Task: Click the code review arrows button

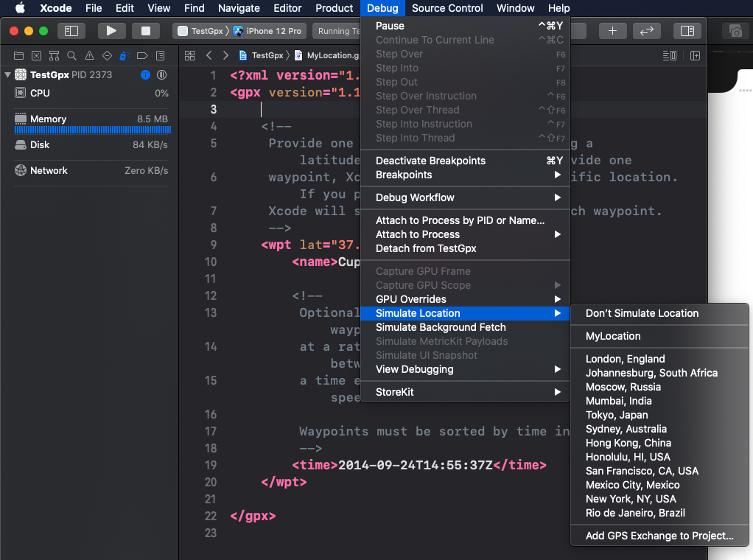Action: 646,31
